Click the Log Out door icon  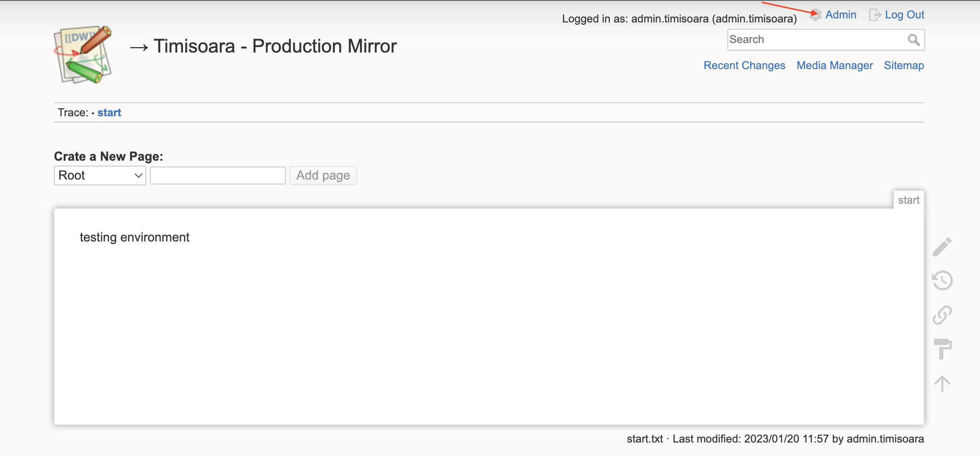click(x=875, y=15)
